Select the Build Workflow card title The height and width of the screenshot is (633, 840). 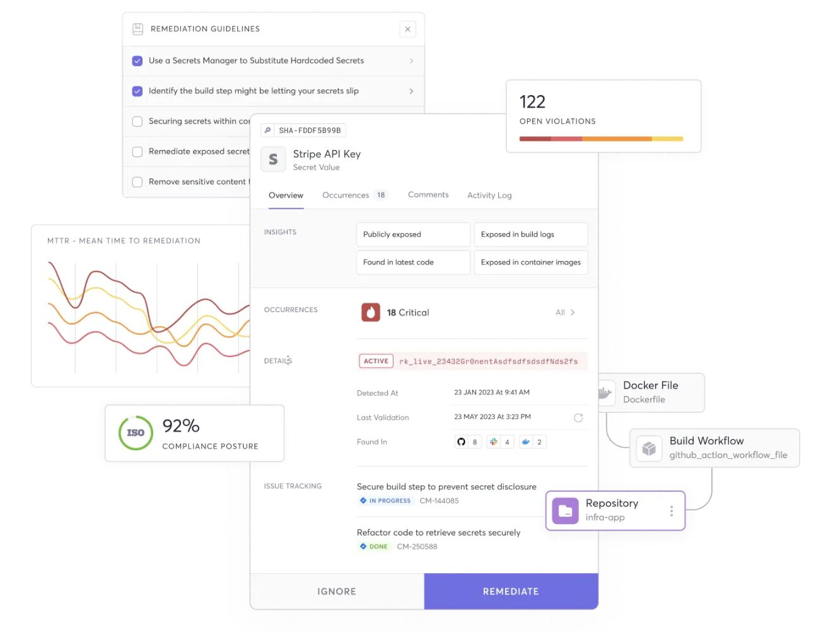coord(706,441)
